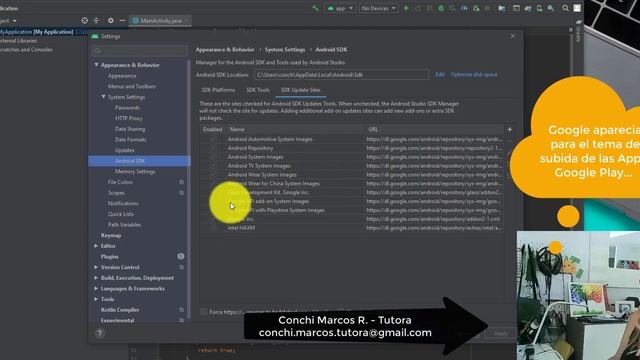This screenshot has width=640, height=360.
Task: Expand the Tools section arrow
Action: point(96,299)
